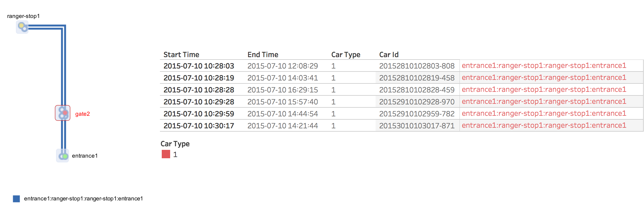Select route text in 10:30:17 row
The width and height of the screenshot is (644, 207).
[x=544, y=125]
